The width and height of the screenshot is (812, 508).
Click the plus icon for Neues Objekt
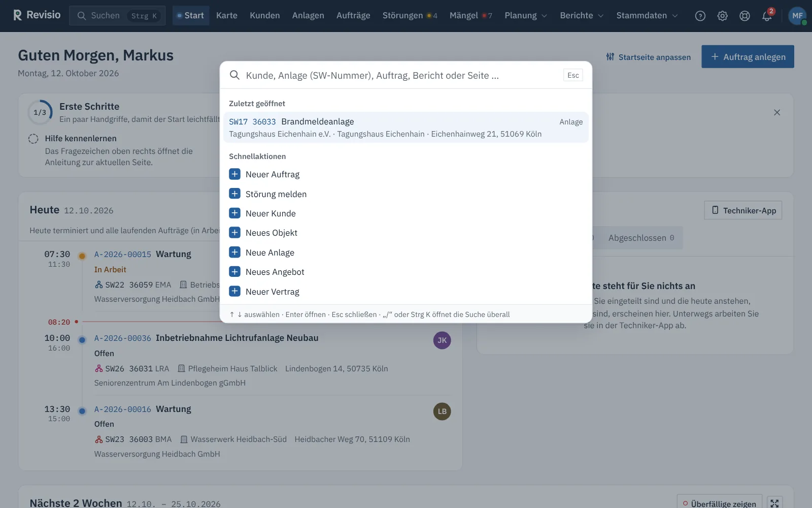234,233
